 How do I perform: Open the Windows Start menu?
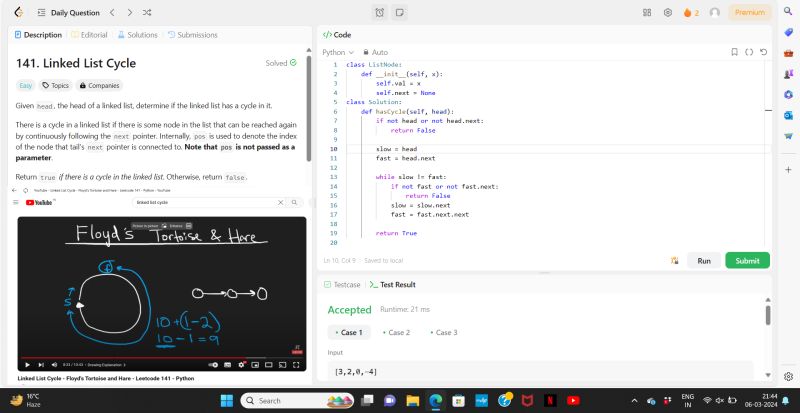pyautogui.click(x=227, y=401)
